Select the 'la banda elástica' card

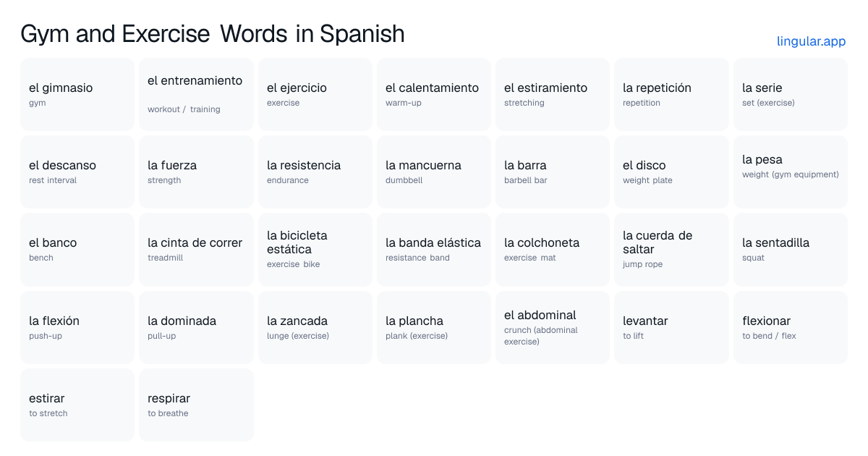tap(434, 250)
